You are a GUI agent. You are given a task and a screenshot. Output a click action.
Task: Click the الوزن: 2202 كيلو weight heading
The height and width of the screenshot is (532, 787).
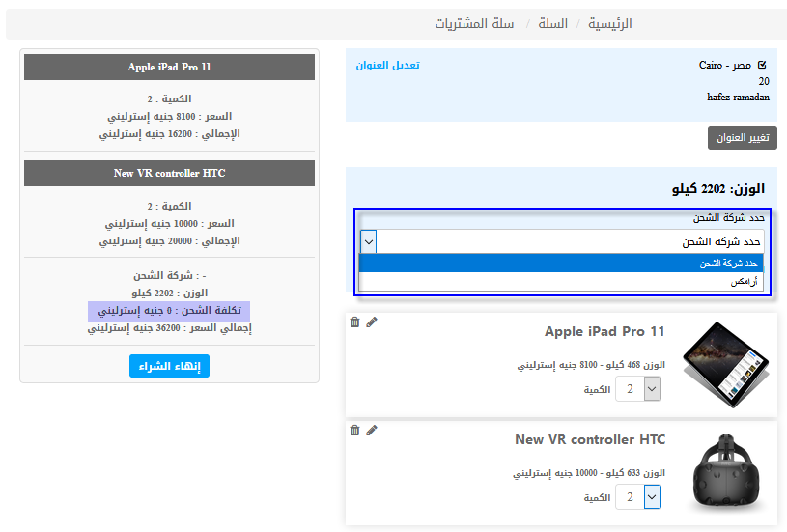coord(718,189)
